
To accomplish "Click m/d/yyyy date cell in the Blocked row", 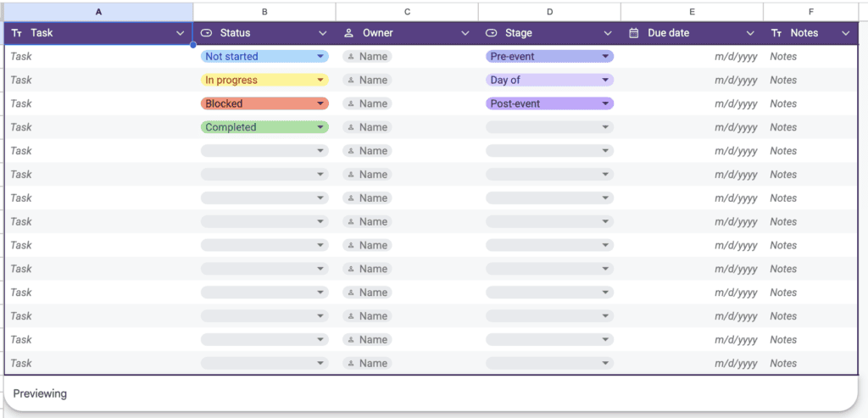I will pyautogui.click(x=692, y=103).
